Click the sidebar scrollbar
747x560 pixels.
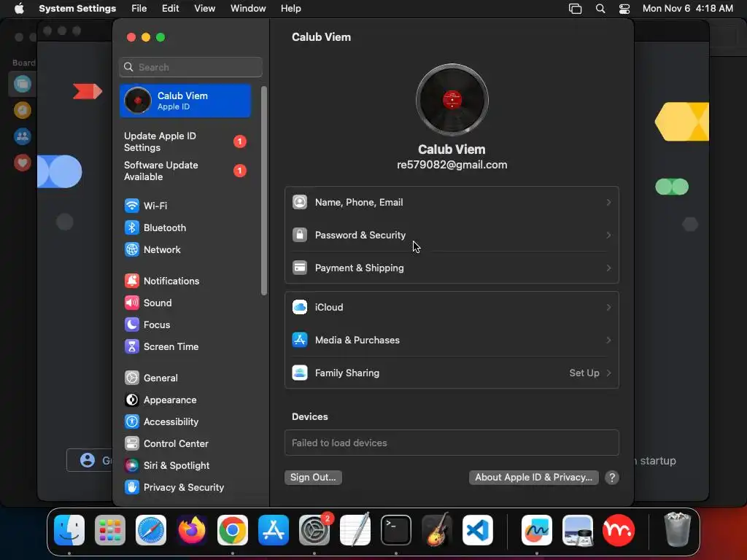(264, 190)
